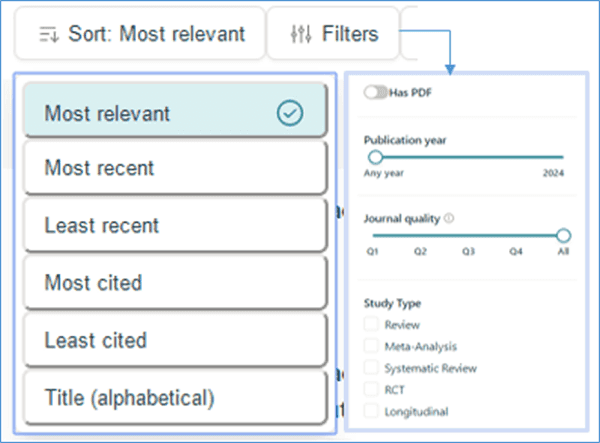Click the info icon beside Journal quality
600x443 pixels.
[x=449, y=218]
